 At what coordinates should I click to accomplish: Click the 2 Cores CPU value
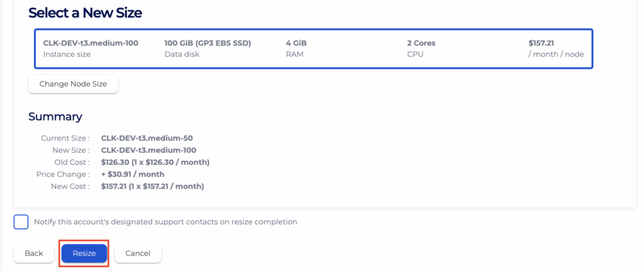[x=421, y=43]
